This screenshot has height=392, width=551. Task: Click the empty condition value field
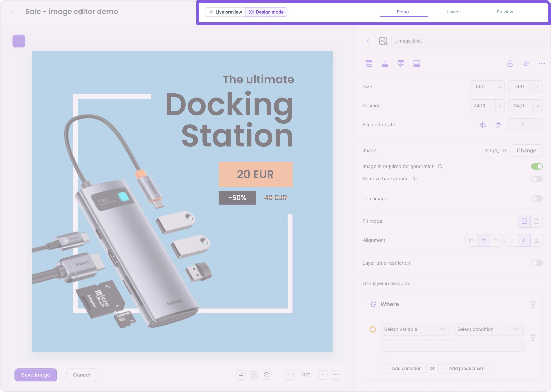(452, 345)
